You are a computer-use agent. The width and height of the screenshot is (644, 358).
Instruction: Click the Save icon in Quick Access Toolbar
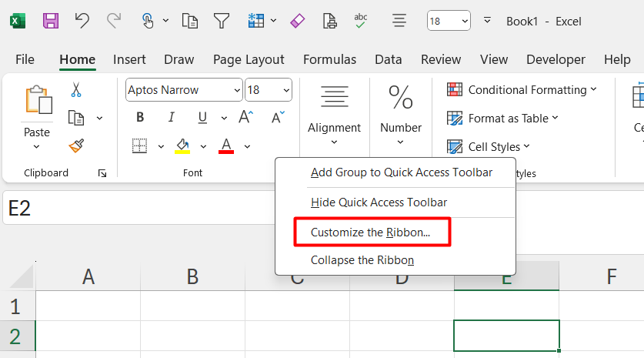coord(51,21)
